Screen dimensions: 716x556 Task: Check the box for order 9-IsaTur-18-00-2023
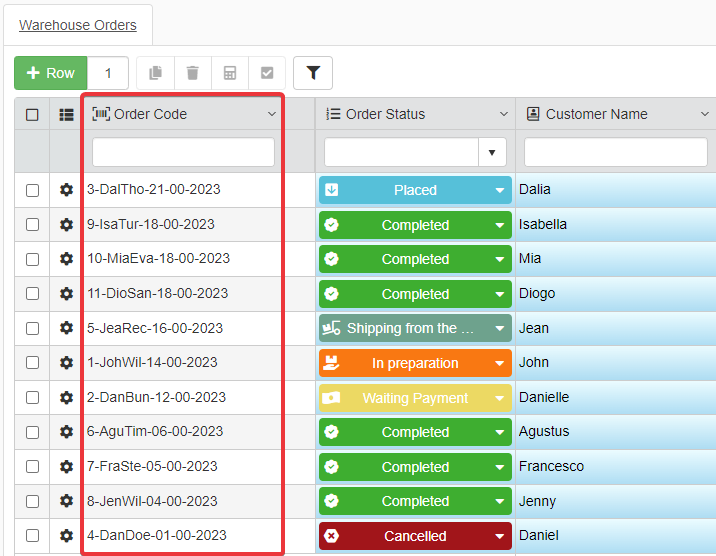point(32,225)
